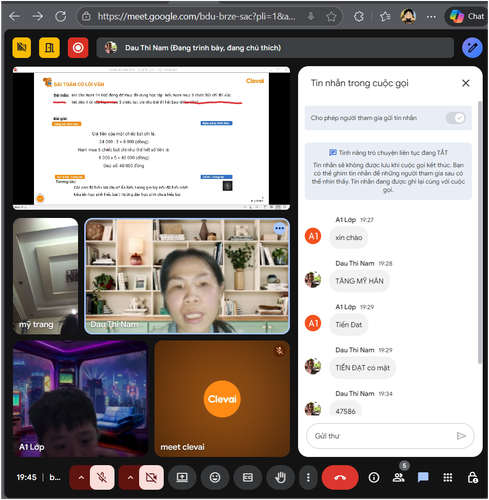Close the in-call messages panel
Image resolution: width=489 pixels, height=500 pixels.
click(466, 83)
